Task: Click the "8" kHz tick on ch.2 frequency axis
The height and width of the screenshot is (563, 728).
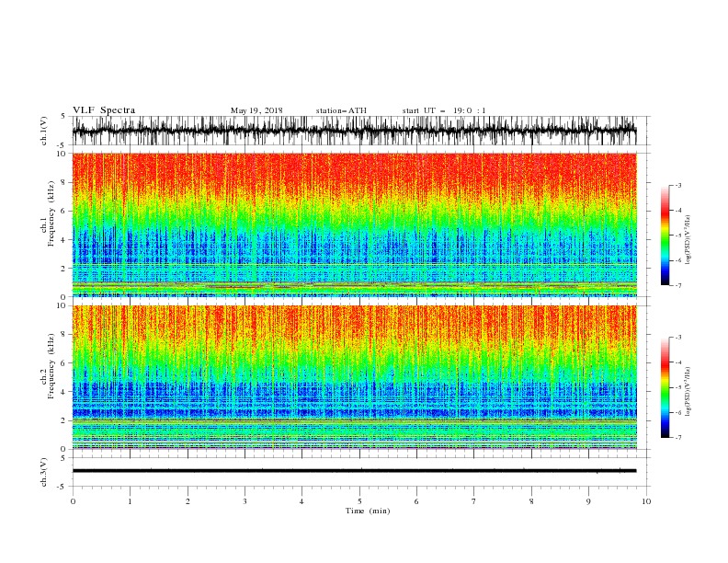Action: 63,334
